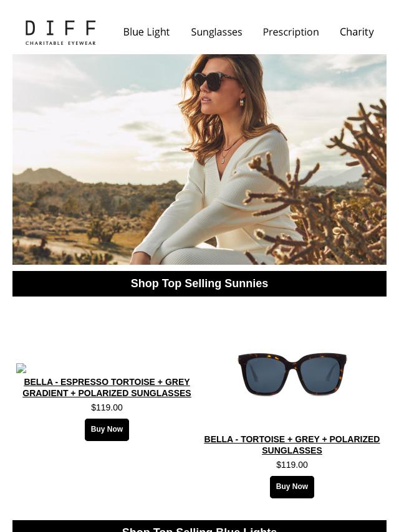Open Bella Espresso Tortoise Grey Gradient link
The width and height of the screenshot is (399, 532).
[107, 387]
